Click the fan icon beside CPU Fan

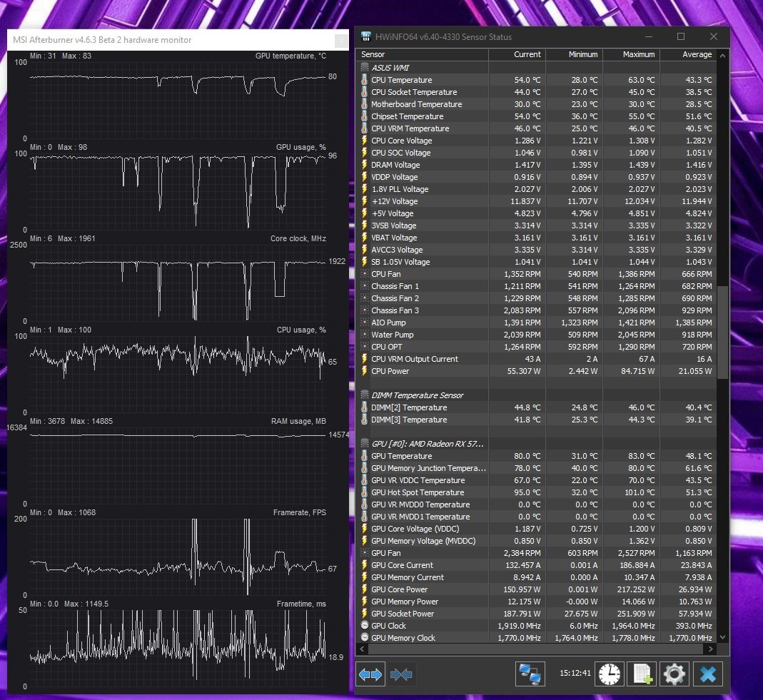(365, 274)
